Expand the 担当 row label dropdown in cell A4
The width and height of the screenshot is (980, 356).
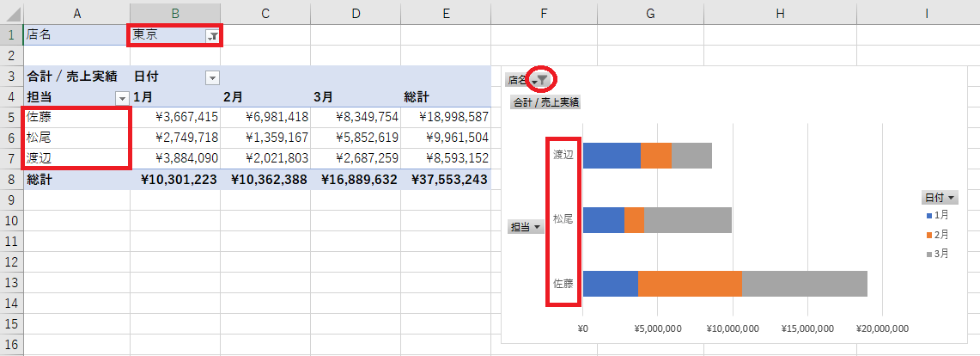click(x=122, y=97)
